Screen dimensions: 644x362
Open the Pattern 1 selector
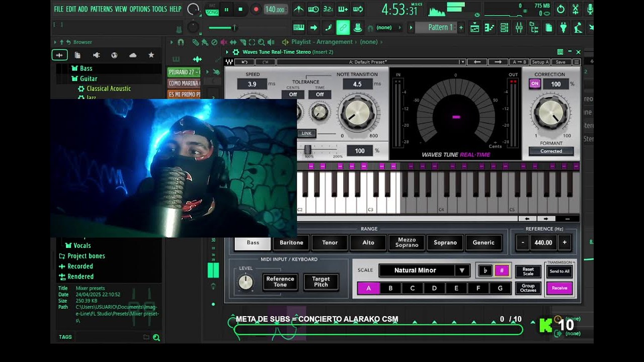[440, 28]
